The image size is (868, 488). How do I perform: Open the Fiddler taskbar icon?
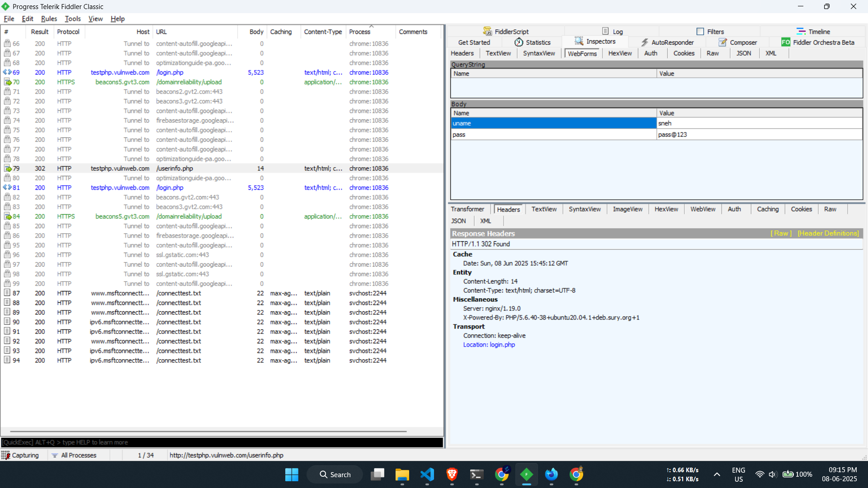pyautogui.click(x=526, y=474)
